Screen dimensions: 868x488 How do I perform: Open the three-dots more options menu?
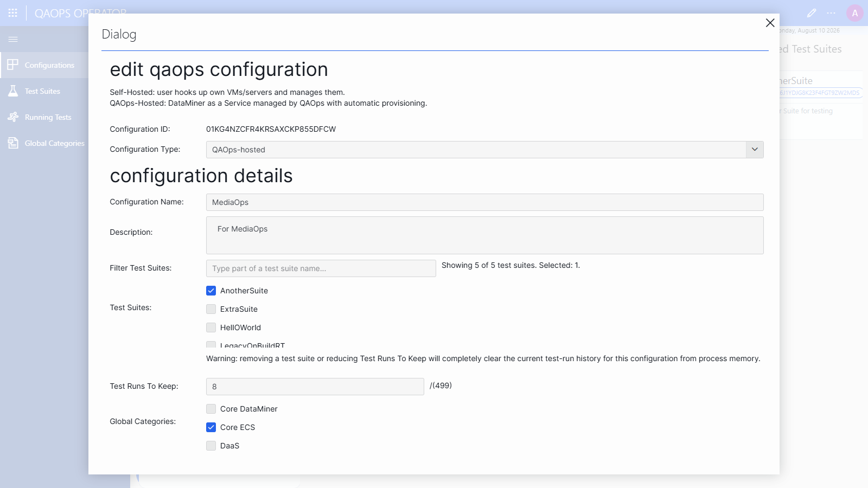[831, 13]
